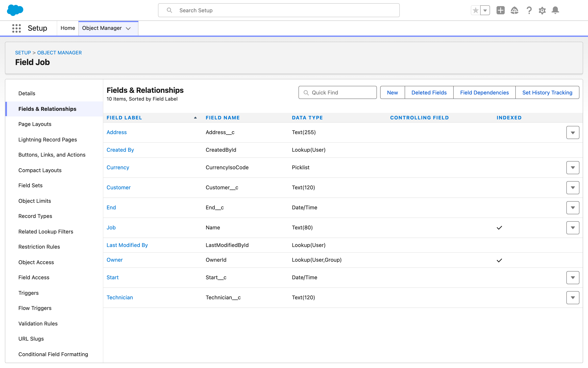
Task: Switch to the Home tab
Action: pos(68,28)
